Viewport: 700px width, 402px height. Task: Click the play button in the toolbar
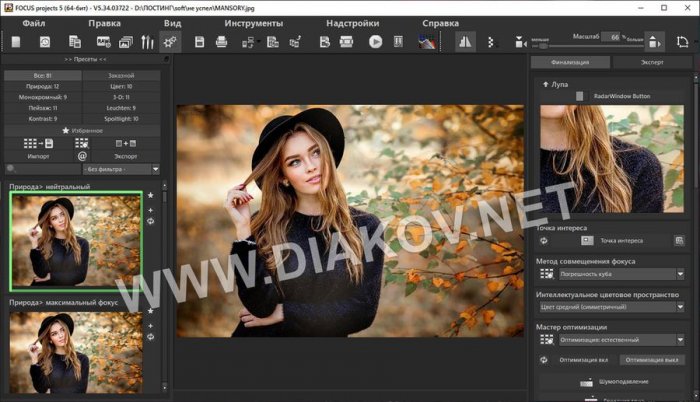point(375,42)
